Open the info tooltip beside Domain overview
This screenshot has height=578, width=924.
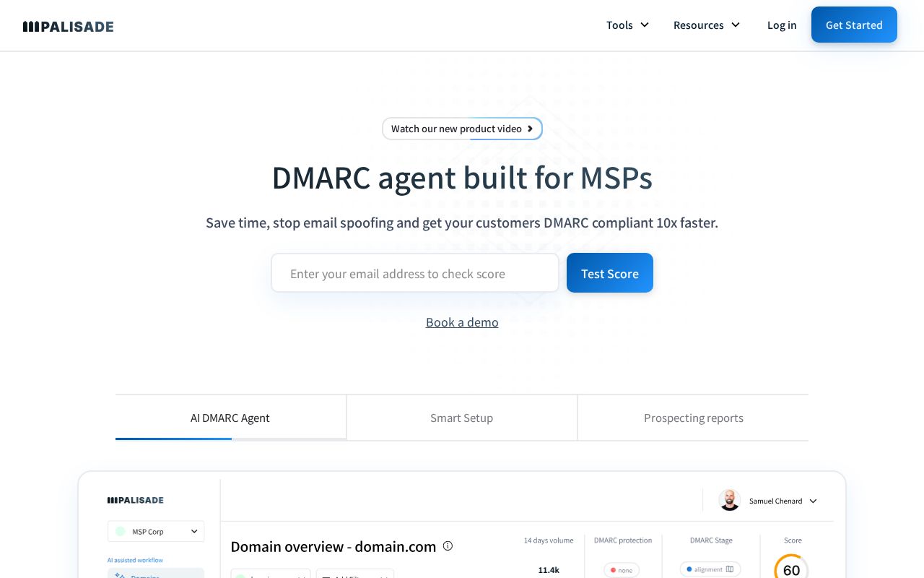click(448, 546)
